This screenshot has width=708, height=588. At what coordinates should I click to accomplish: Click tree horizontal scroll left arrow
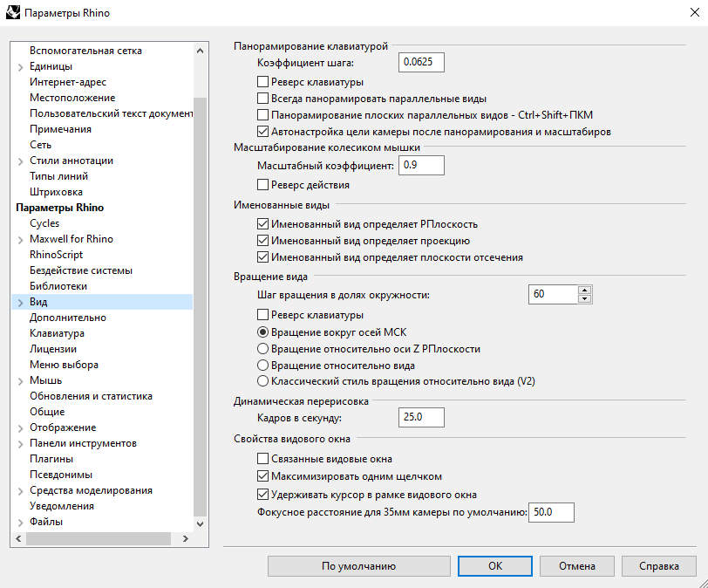[x=18, y=538]
